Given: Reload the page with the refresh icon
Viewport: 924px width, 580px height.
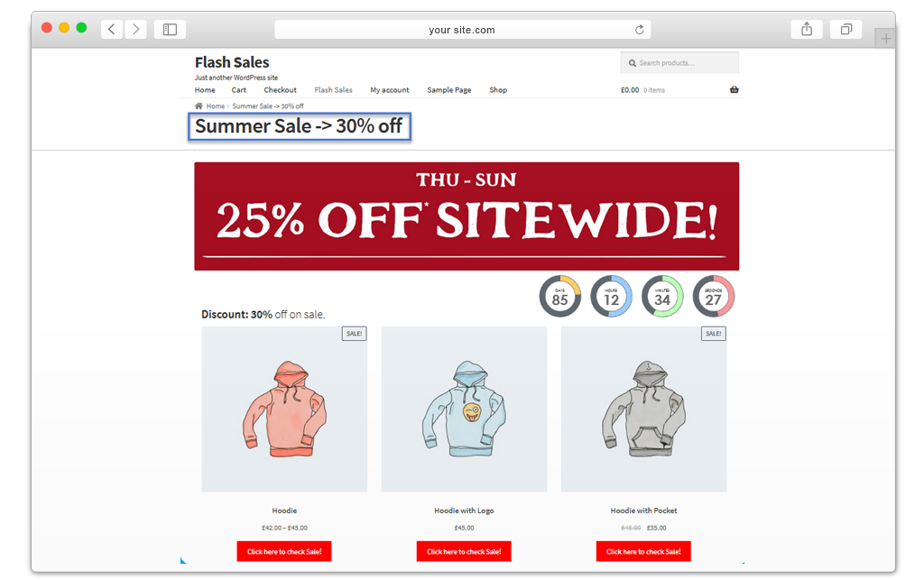Looking at the screenshot, I should [x=640, y=30].
